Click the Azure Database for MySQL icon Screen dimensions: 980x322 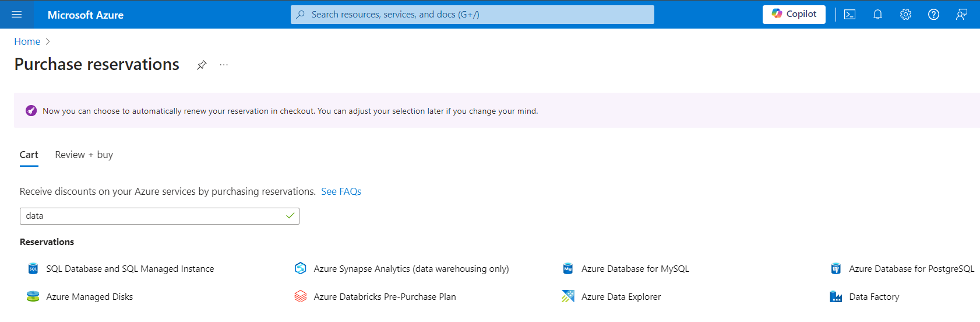[x=568, y=268]
